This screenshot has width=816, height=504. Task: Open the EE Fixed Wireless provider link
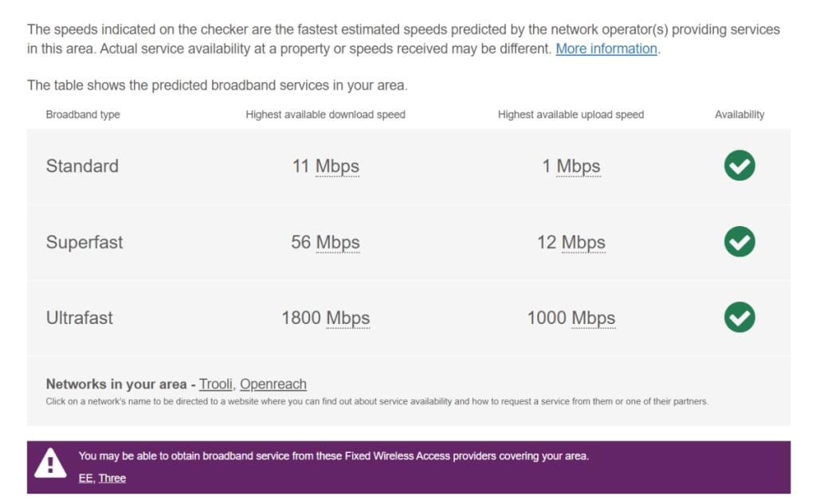tap(84, 478)
